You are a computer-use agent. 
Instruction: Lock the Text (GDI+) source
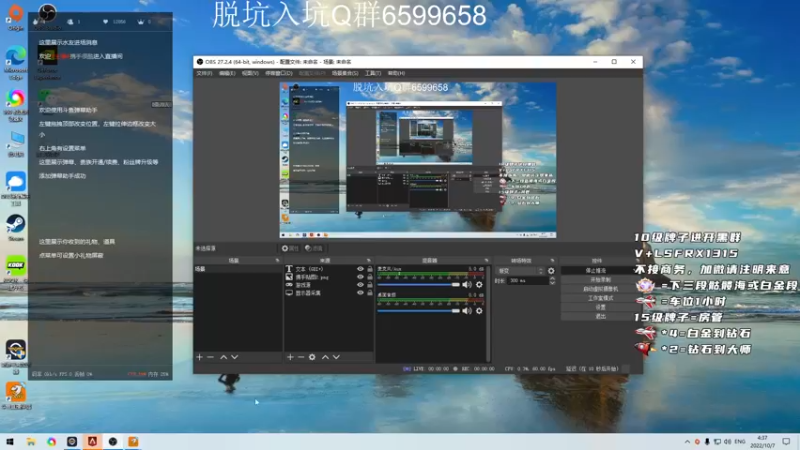[370, 269]
